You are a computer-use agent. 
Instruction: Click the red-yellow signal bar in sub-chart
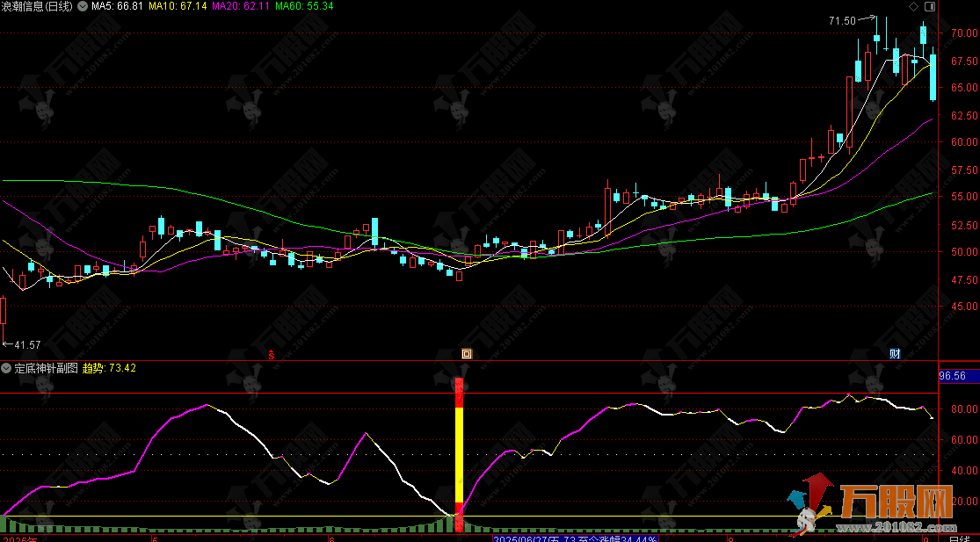[x=458, y=457]
